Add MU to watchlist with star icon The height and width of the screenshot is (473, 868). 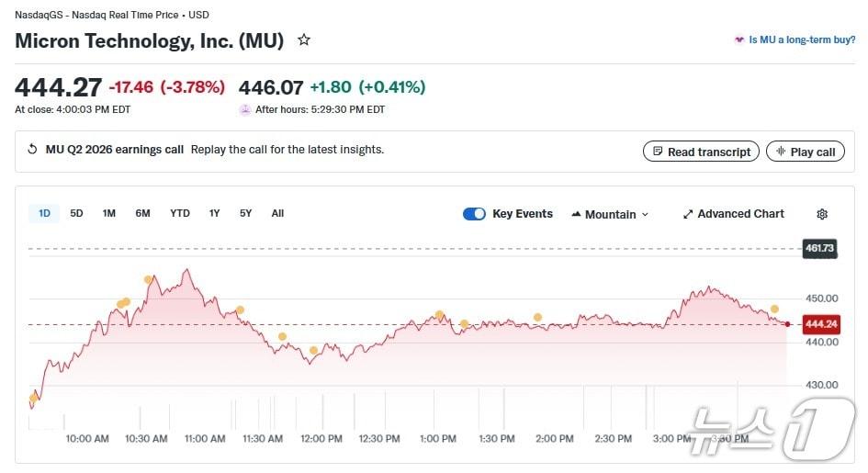304,40
